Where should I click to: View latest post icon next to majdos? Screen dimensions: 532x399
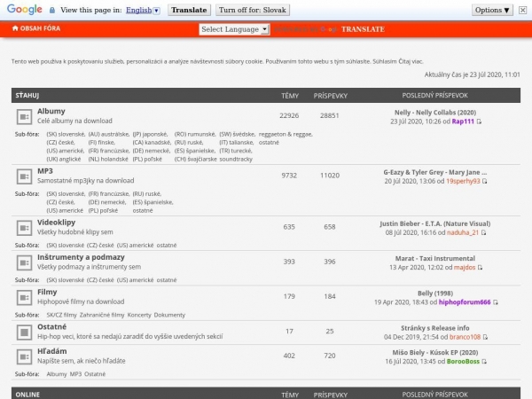(480, 268)
